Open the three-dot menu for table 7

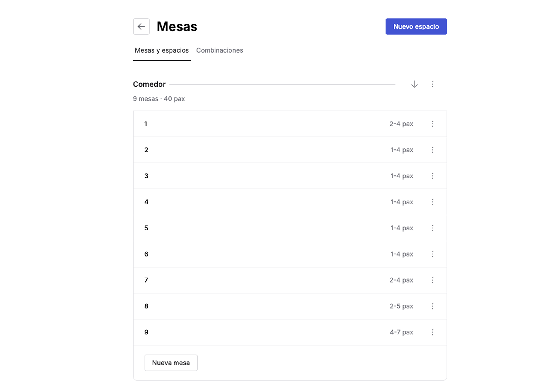coord(433,280)
